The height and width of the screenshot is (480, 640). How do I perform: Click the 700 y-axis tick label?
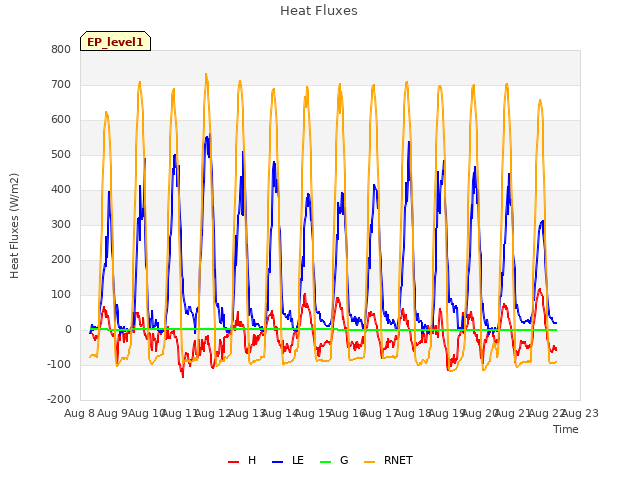(x=61, y=85)
